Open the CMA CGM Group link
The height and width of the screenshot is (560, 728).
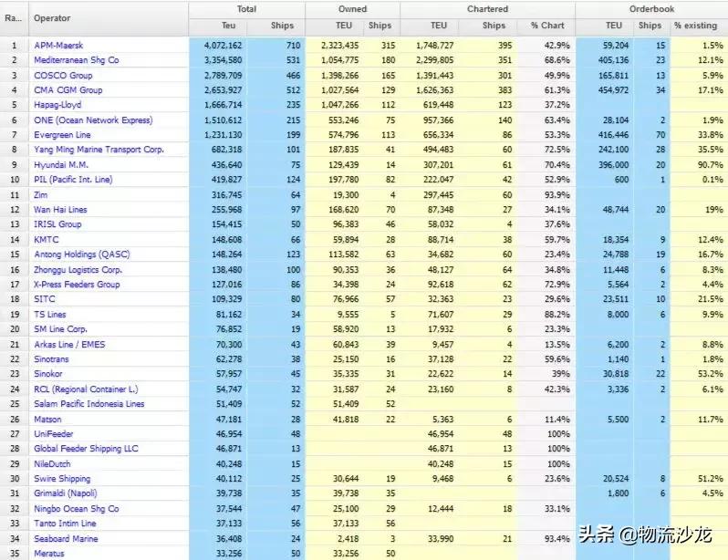(68, 90)
